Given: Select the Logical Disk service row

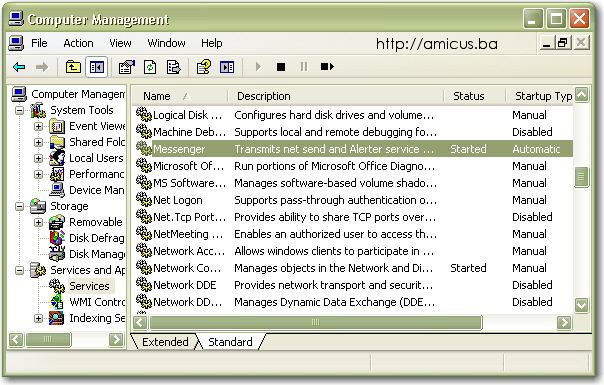Looking at the screenshot, I should coord(353,115).
